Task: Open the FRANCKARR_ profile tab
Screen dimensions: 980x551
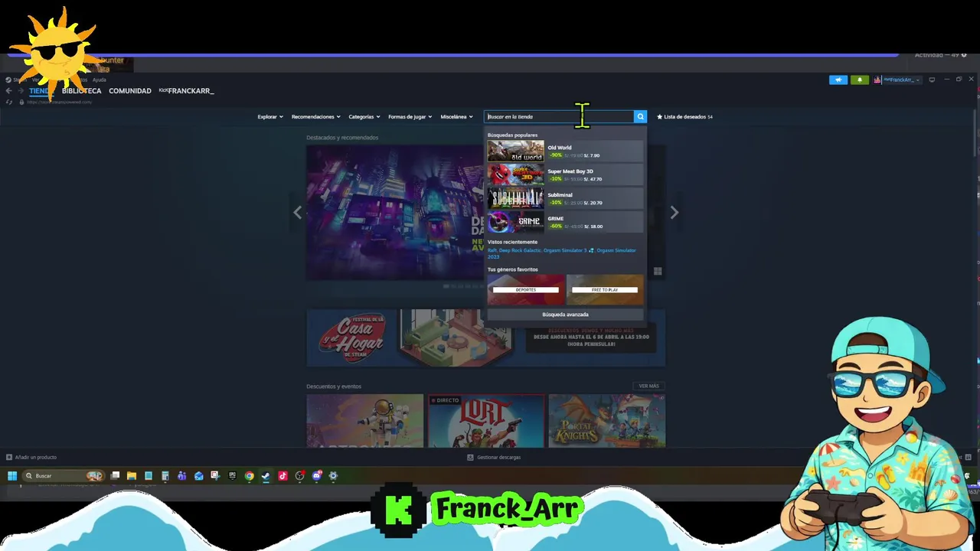Action: click(186, 91)
